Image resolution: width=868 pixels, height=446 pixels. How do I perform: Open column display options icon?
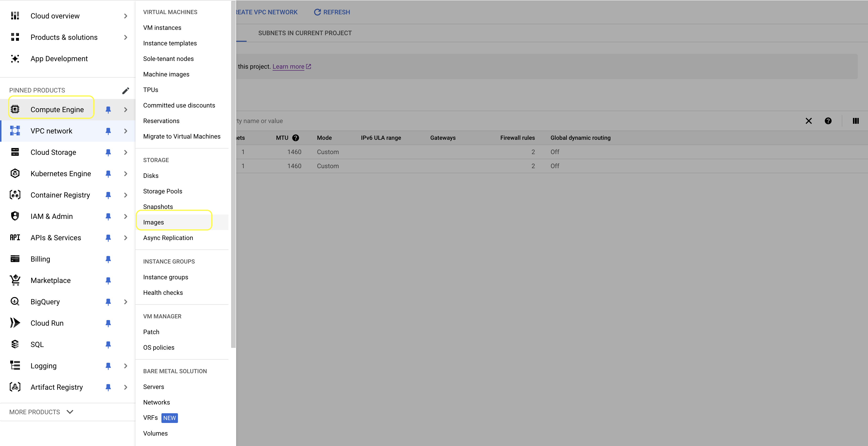click(x=856, y=121)
